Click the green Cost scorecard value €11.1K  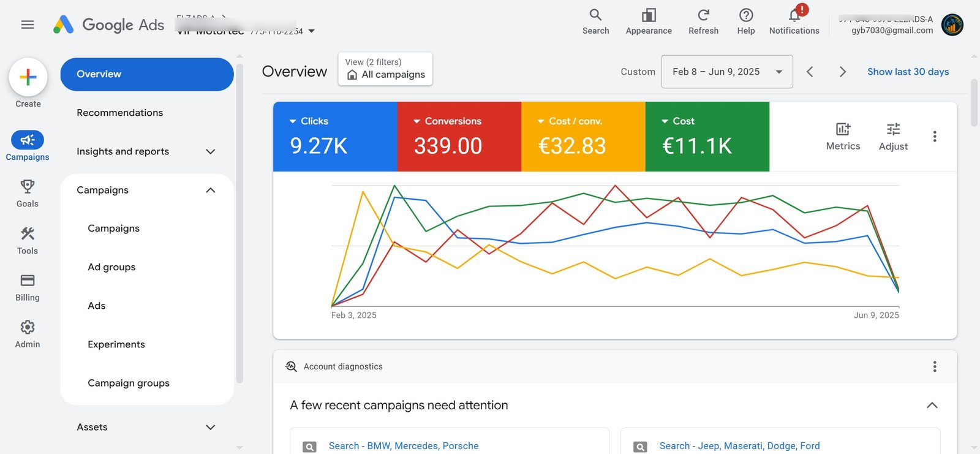697,146
